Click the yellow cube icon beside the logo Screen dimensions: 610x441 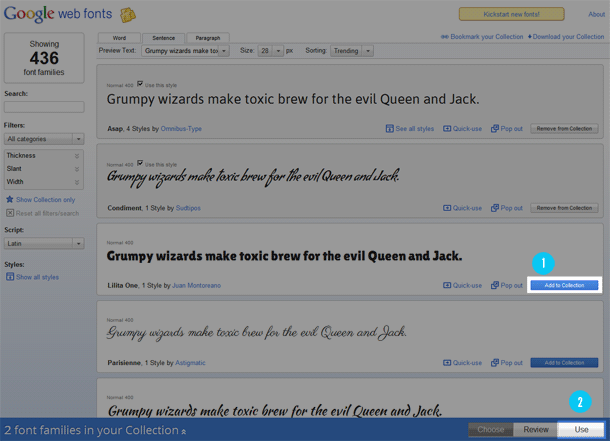tap(128, 15)
